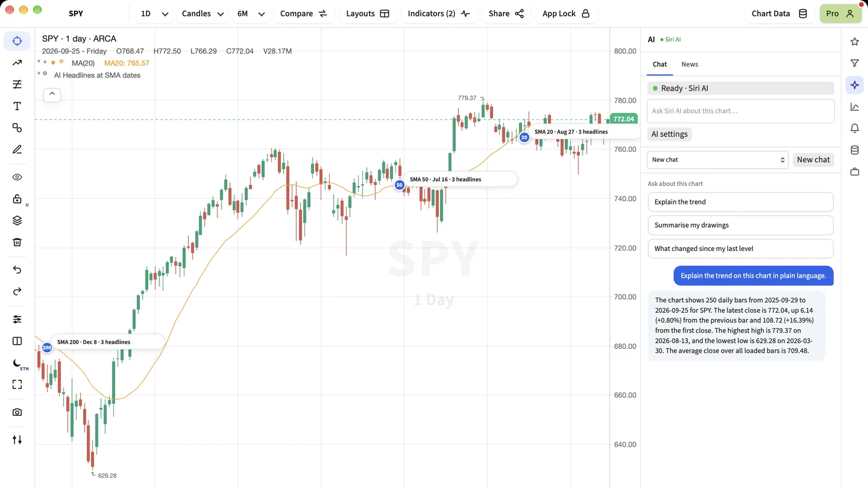Viewport: 868px width, 488px height.
Task: Select the pencil freehand drawing tool
Action: click(17, 150)
